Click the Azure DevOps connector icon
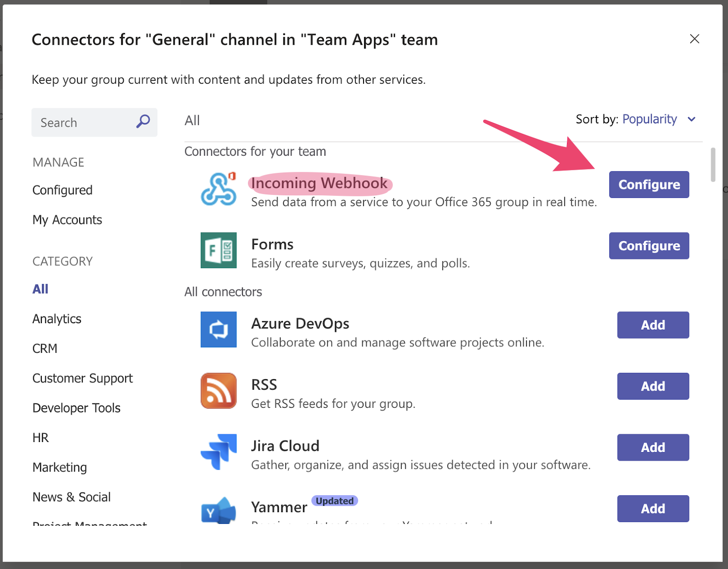 [219, 330]
